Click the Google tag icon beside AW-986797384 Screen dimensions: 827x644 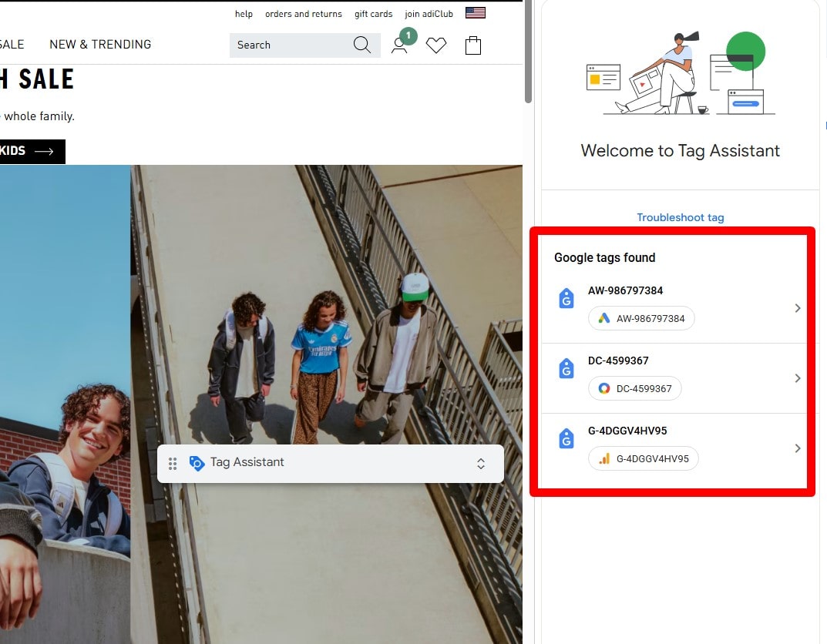tap(566, 299)
